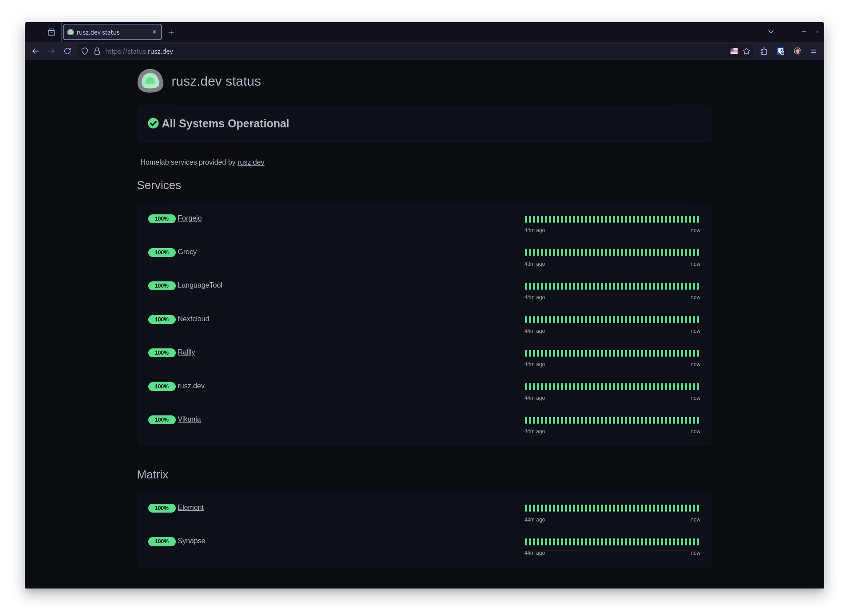The width and height of the screenshot is (849, 616).
Task: Open the rusz.dev service link in list
Action: pyautogui.click(x=191, y=386)
